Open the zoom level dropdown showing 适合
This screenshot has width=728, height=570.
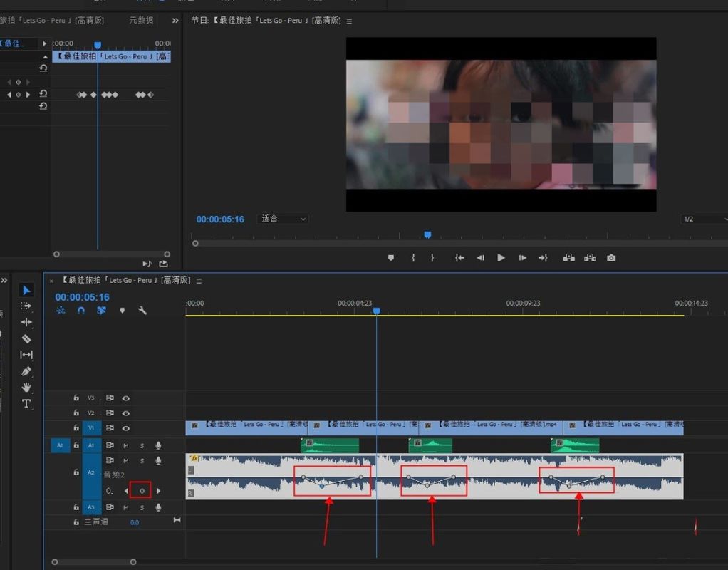click(x=284, y=219)
